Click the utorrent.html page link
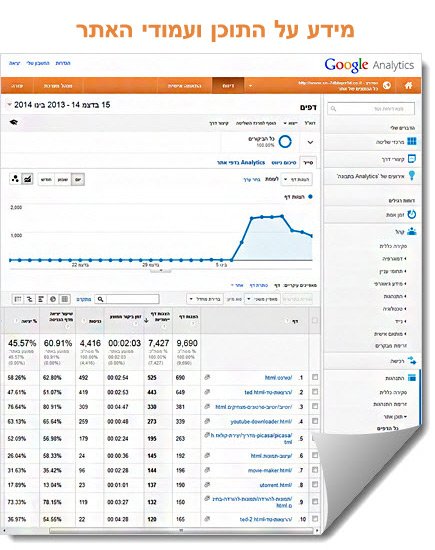Viewport: 435px width, 550px height. click(276, 485)
